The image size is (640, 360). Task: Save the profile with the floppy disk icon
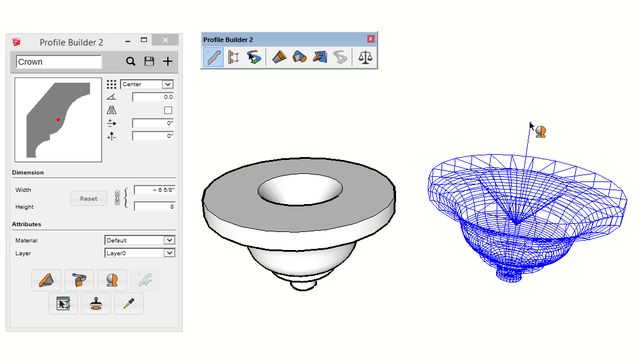pos(149,61)
